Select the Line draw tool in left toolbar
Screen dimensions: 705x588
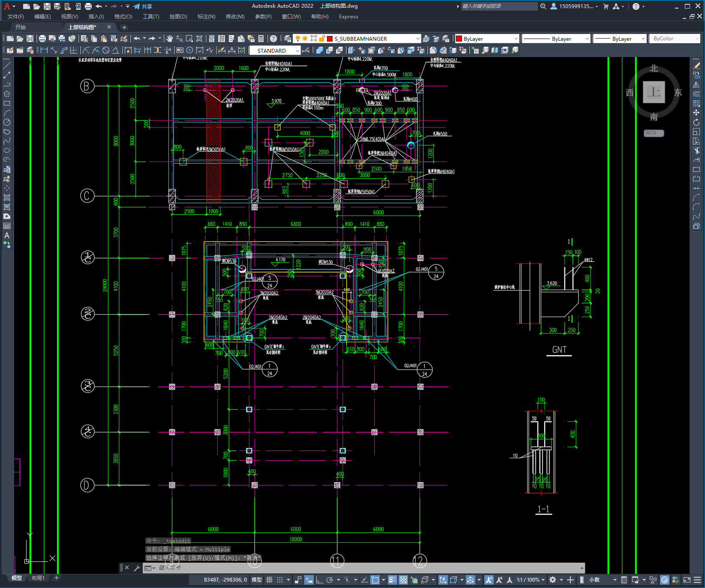(x=7, y=66)
